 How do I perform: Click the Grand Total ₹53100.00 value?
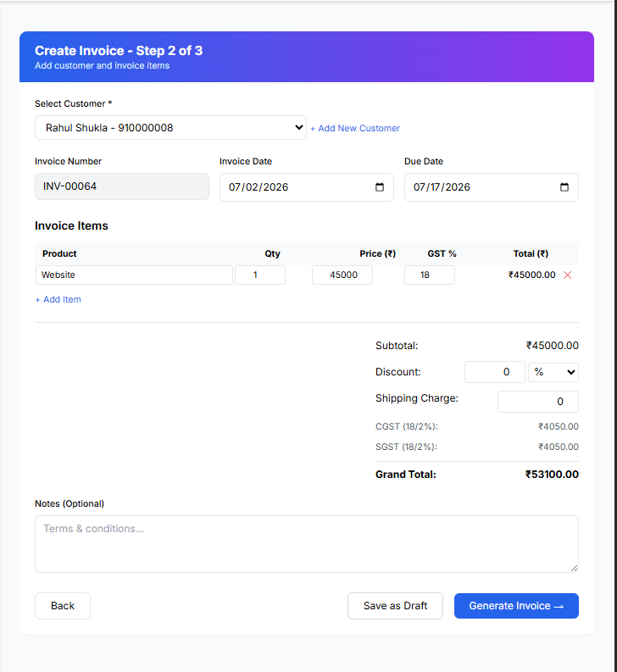pyautogui.click(x=552, y=475)
